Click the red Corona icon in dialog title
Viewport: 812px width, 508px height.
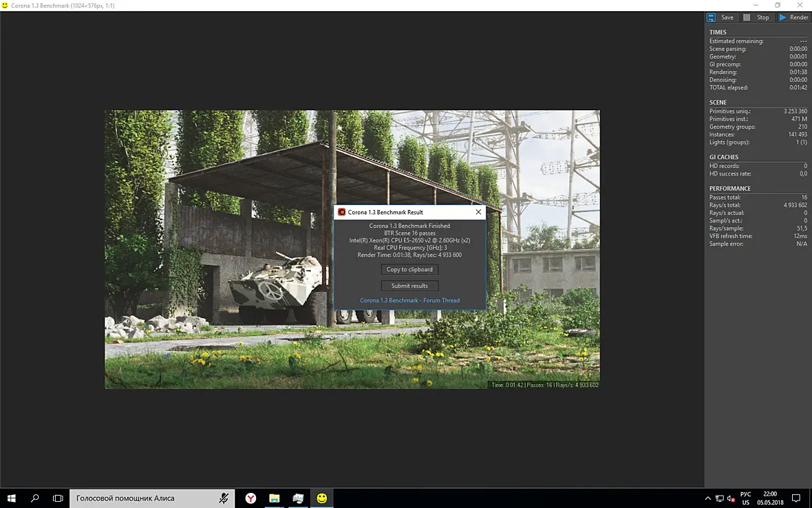[x=342, y=212]
